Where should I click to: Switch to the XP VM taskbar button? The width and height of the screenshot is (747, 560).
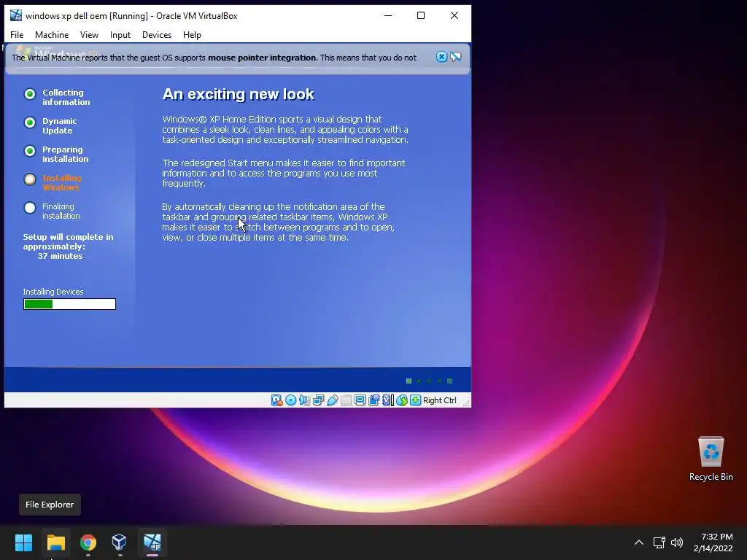152,542
